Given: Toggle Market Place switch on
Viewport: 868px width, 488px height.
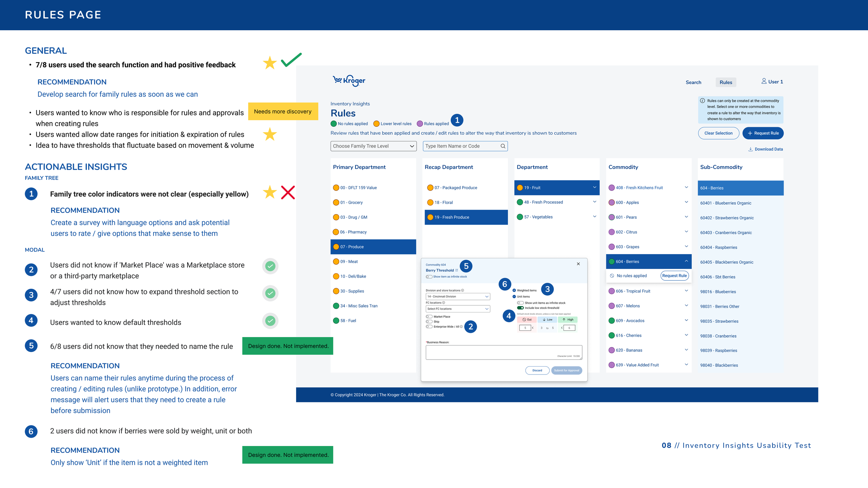Looking at the screenshot, I should [x=429, y=317].
